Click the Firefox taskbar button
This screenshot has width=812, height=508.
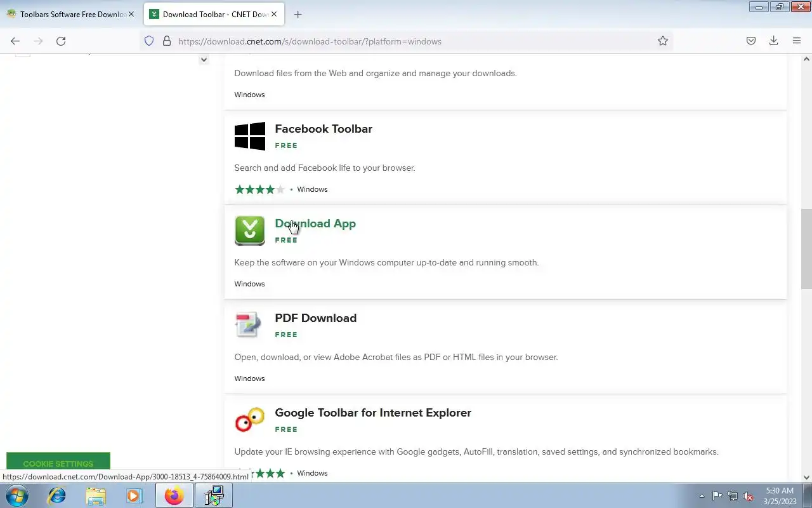(x=174, y=495)
